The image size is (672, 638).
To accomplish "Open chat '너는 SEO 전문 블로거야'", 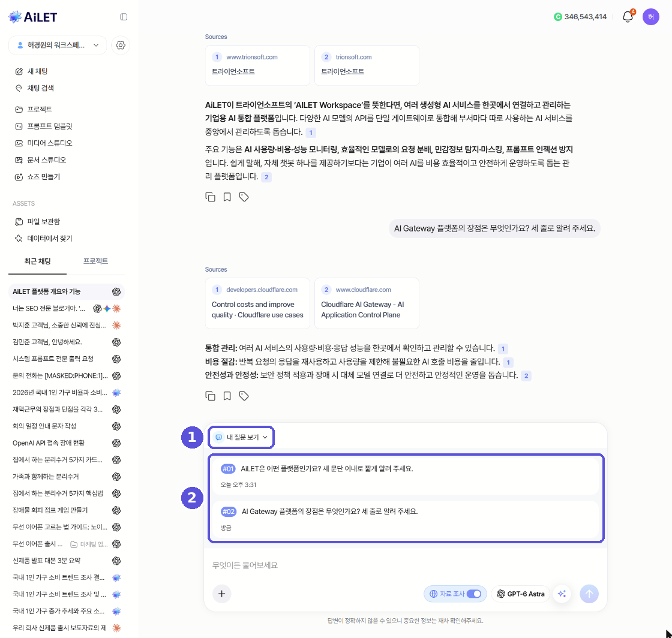I will [67, 308].
